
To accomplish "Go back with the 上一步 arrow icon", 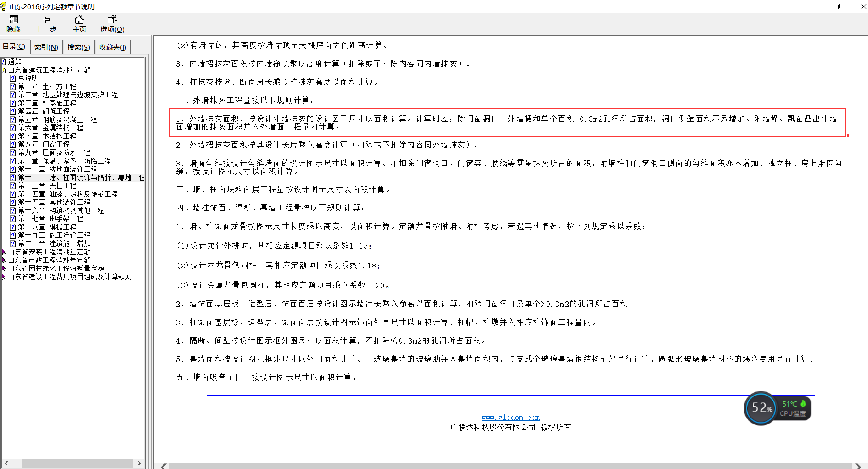I will click(46, 19).
